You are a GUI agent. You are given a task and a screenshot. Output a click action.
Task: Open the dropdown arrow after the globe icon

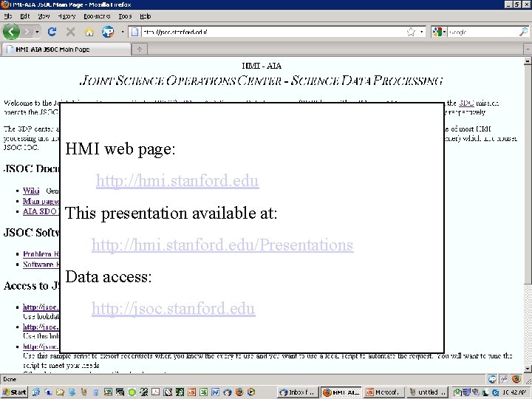[x=123, y=32]
